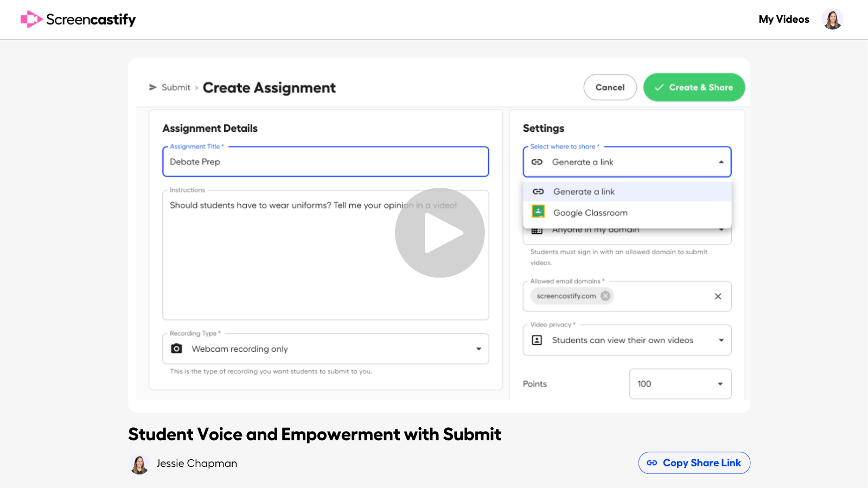Click the Screencastify logo
This screenshot has width=868, height=488.
click(78, 20)
